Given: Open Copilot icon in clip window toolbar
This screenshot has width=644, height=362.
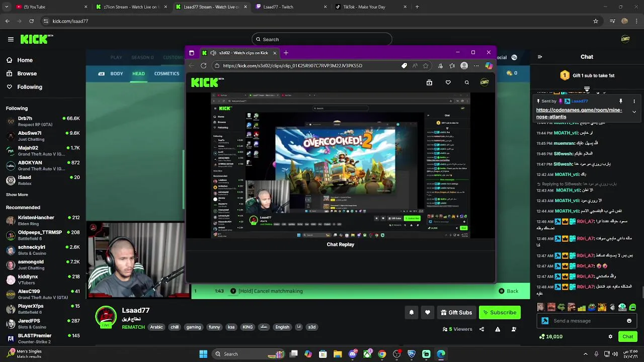Looking at the screenshot, I should [x=489, y=65].
